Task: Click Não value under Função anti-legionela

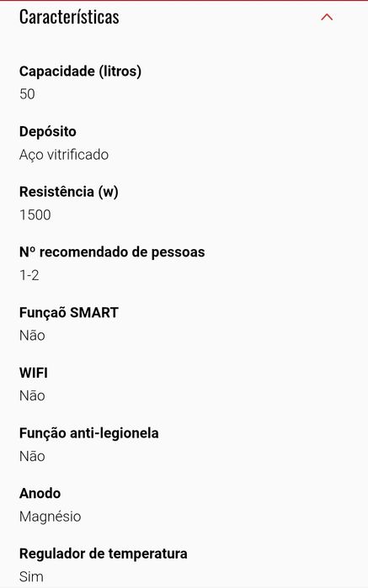Action: [32, 457]
